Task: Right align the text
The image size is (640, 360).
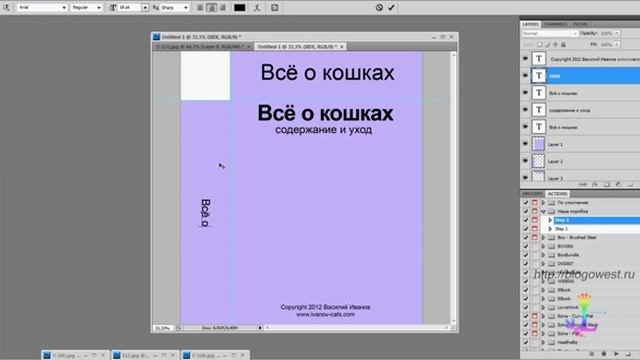Action: pyautogui.click(x=222, y=7)
